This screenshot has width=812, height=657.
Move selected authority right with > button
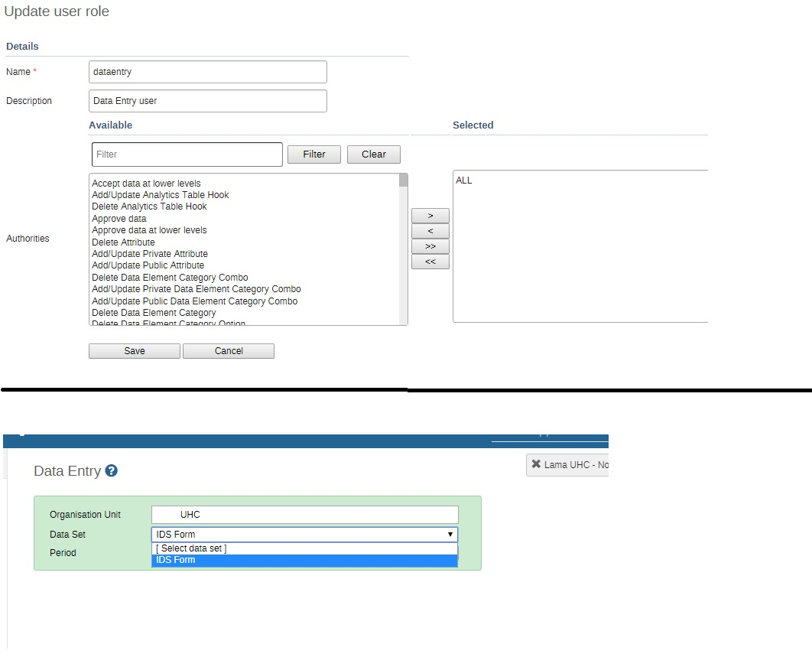point(430,216)
